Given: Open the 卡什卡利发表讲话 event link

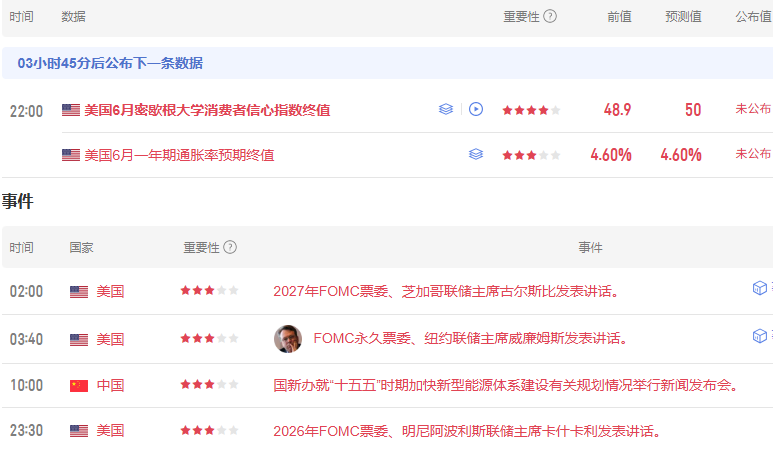Looking at the screenshot, I should click(467, 431).
